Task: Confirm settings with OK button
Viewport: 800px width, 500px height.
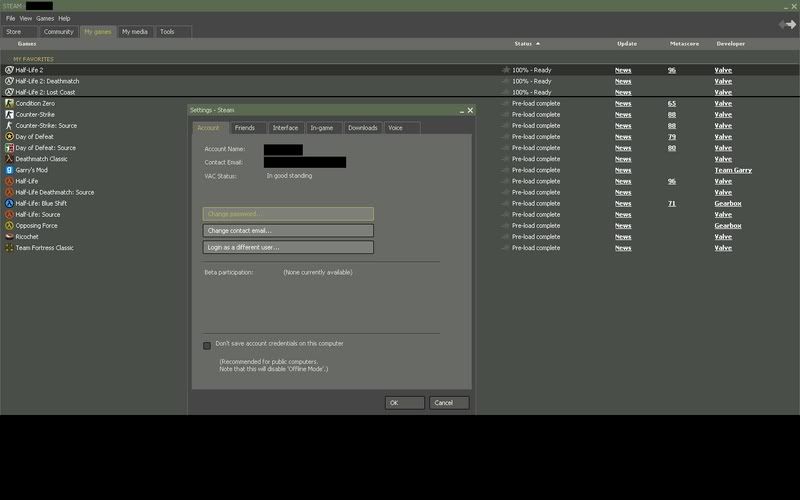Action: tap(405, 403)
